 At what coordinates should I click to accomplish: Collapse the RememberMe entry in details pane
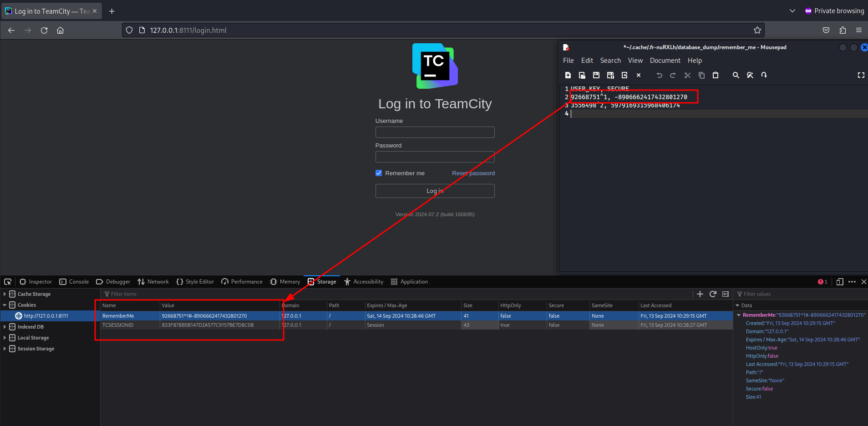pyautogui.click(x=739, y=315)
